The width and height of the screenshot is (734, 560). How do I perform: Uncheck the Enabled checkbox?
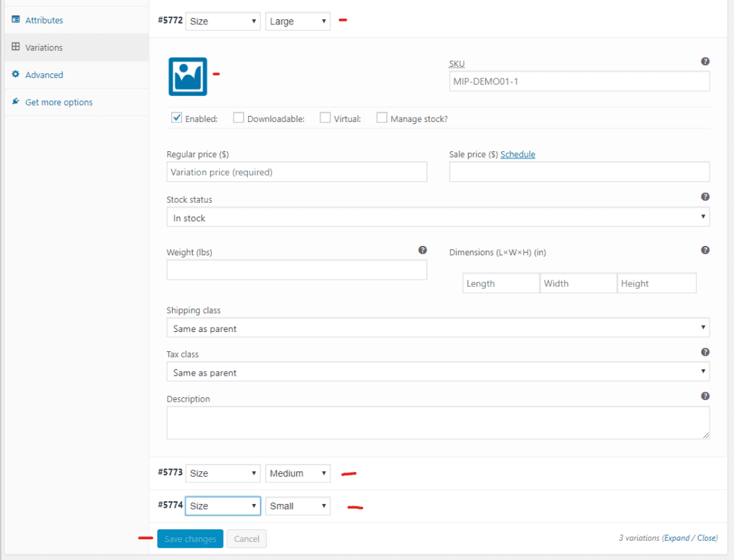point(176,118)
